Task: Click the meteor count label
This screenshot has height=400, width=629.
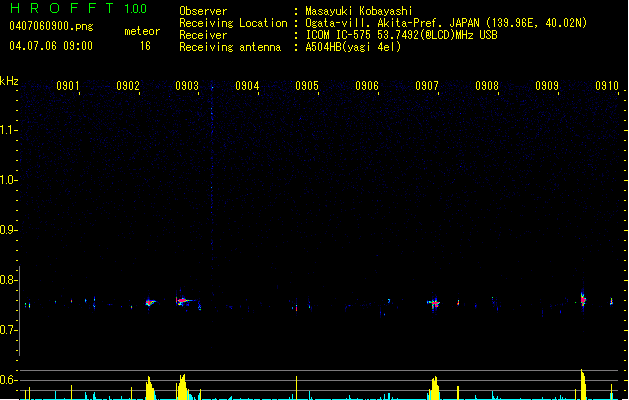Action: [142, 31]
